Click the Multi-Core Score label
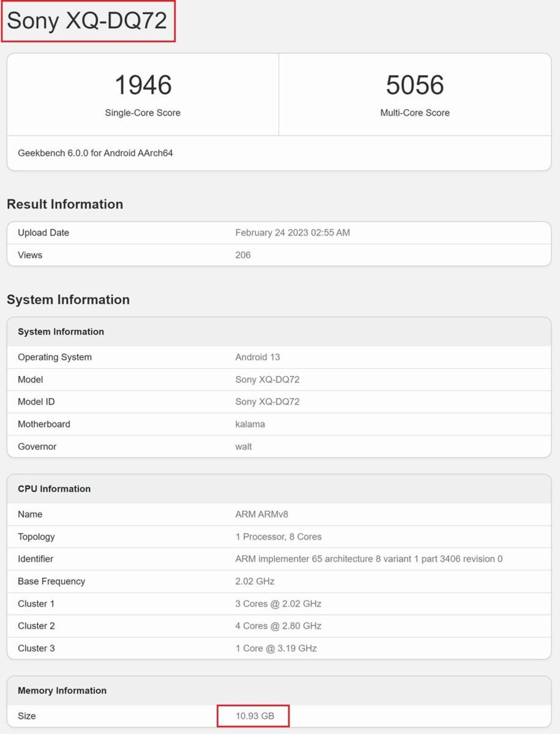560x734 pixels. coord(415,113)
